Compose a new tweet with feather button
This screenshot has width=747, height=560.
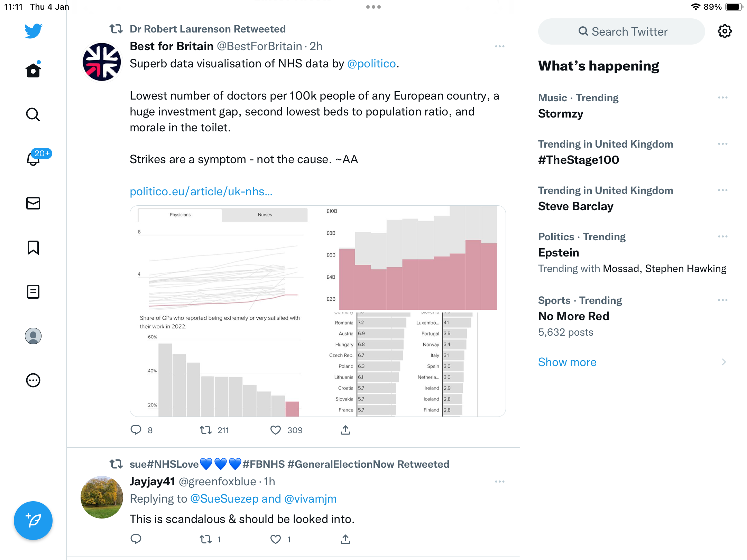pos(33,520)
